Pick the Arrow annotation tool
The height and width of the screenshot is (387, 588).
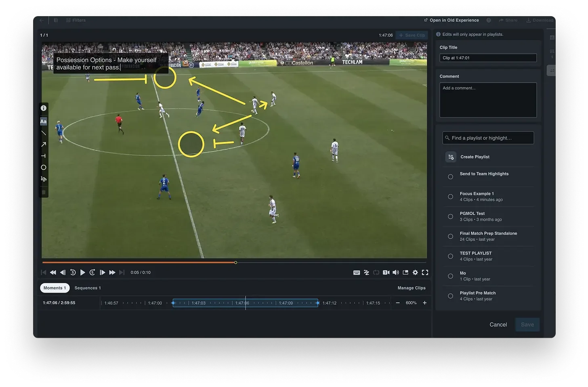43,144
